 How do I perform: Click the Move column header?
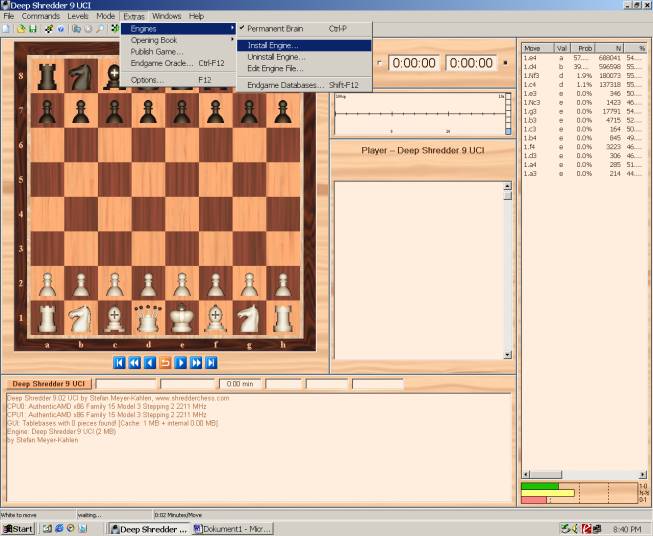pos(538,48)
